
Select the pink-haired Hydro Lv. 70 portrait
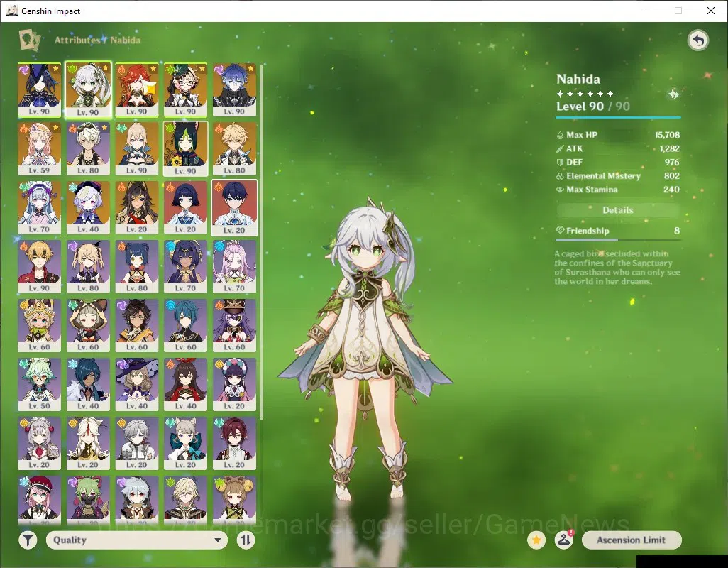pos(234,266)
